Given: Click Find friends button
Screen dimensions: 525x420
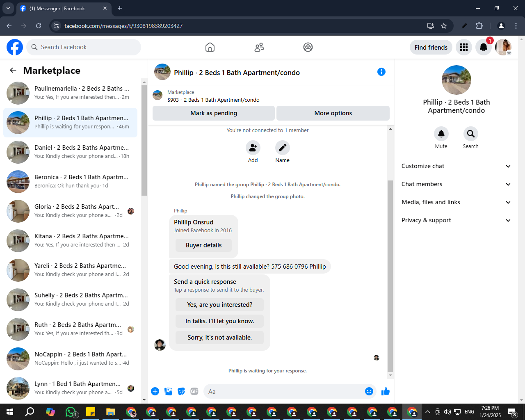Looking at the screenshot, I should (x=431, y=47).
